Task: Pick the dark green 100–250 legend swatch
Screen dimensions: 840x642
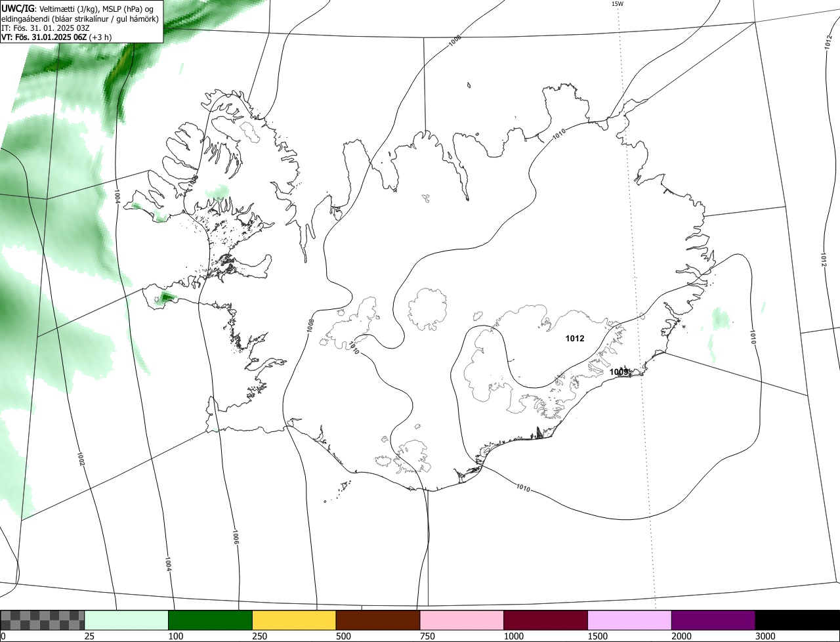Action: click(x=211, y=620)
